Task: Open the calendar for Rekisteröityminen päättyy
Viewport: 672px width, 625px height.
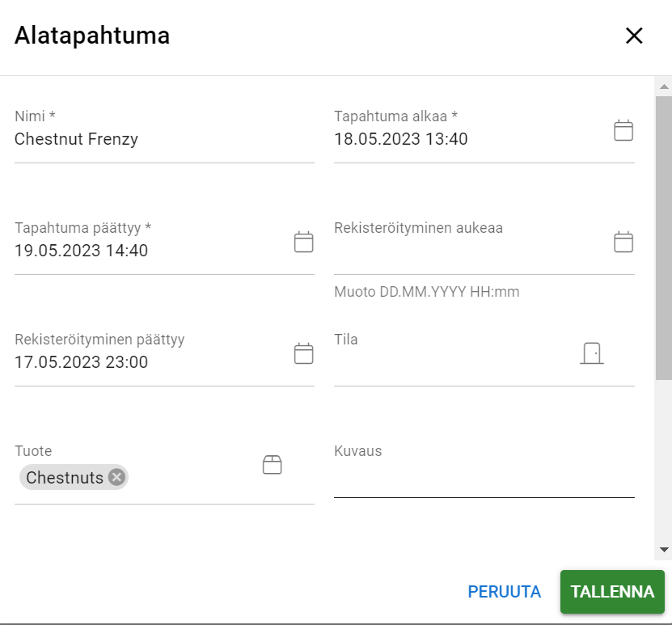Action: tap(302, 353)
